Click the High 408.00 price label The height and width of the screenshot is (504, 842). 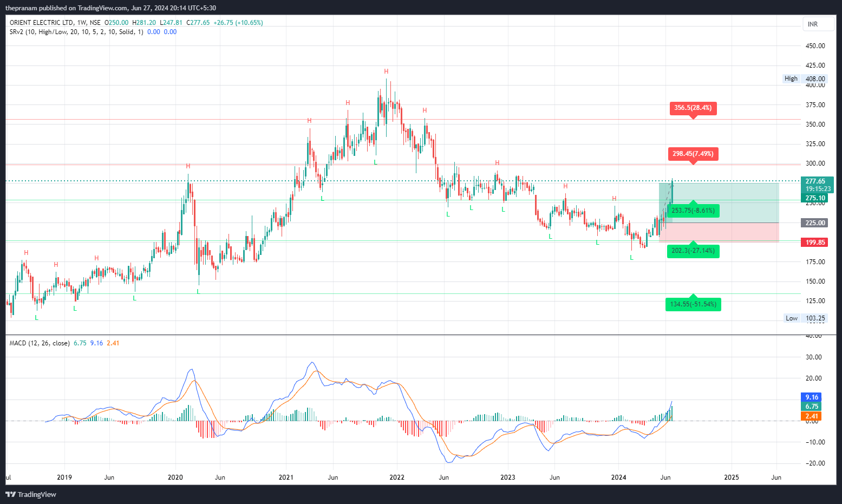[805, 79]
